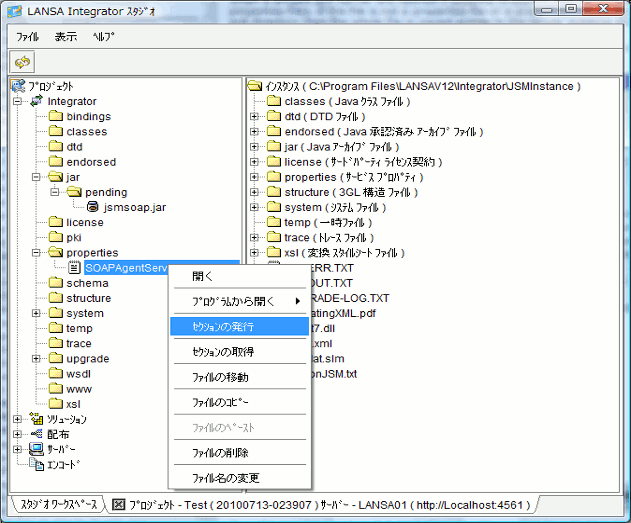Image resolution: width=631 pixels, height=523 pixels.
Task: Select the pki folder icon
Action: point(56,237)
